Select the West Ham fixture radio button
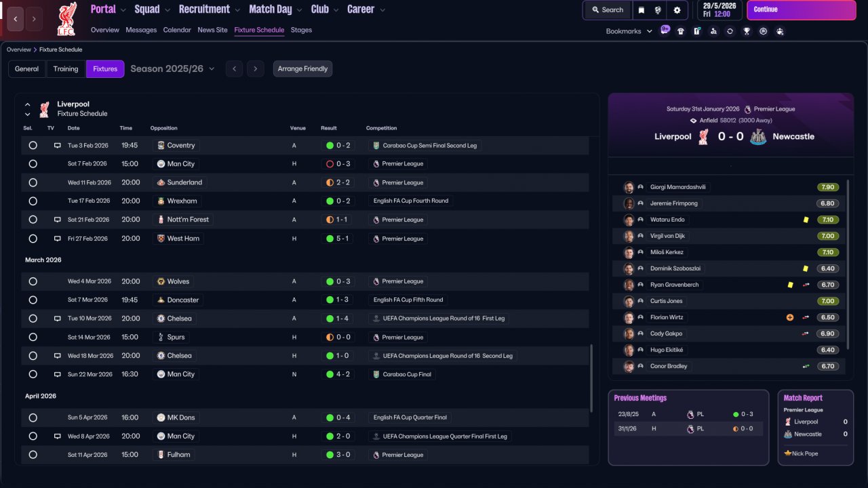The image size is (868, 488). [x=33, y=239]
